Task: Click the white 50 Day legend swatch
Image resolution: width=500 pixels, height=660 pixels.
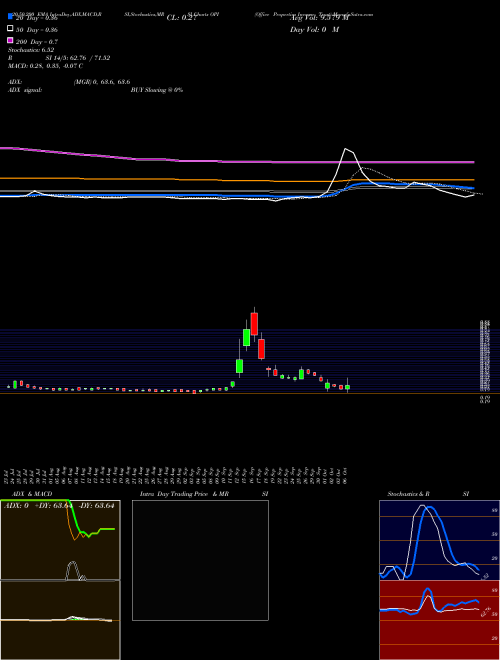Action: (x=10, y=29)
